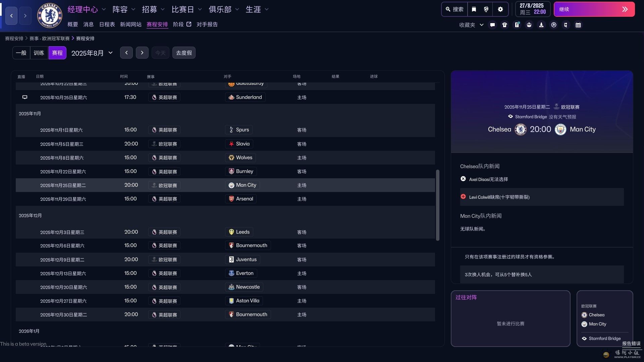Open the 日程表 tab
Screen dimensions: 644x362
(x=107, y=24)
